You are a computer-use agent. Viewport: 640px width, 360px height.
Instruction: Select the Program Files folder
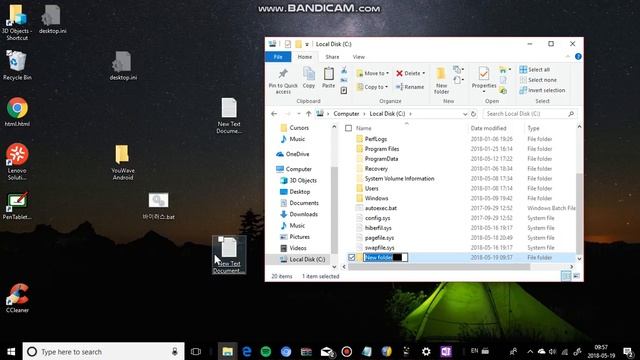pyautogui.click(x=382, y=149)
